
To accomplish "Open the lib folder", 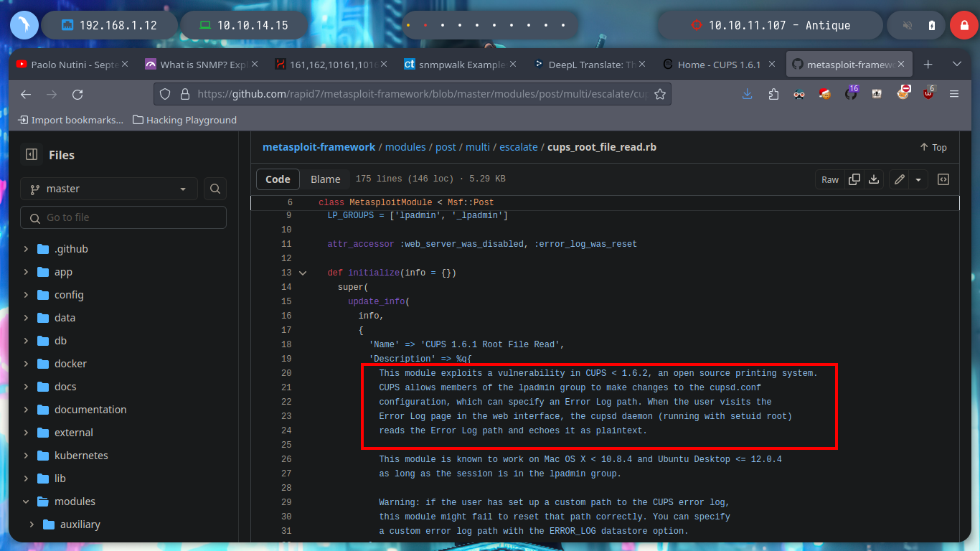I will (60, 479).
